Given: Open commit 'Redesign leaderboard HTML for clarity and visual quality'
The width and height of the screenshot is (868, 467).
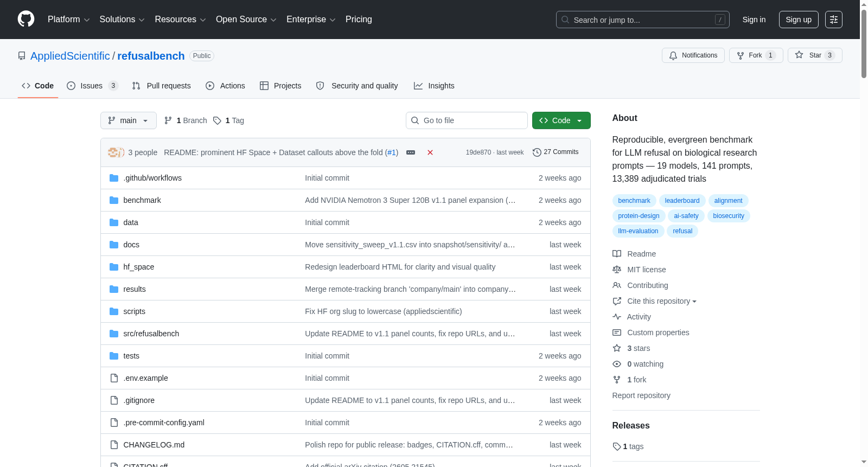Looking at the screenshot, I should click(400, 267).
